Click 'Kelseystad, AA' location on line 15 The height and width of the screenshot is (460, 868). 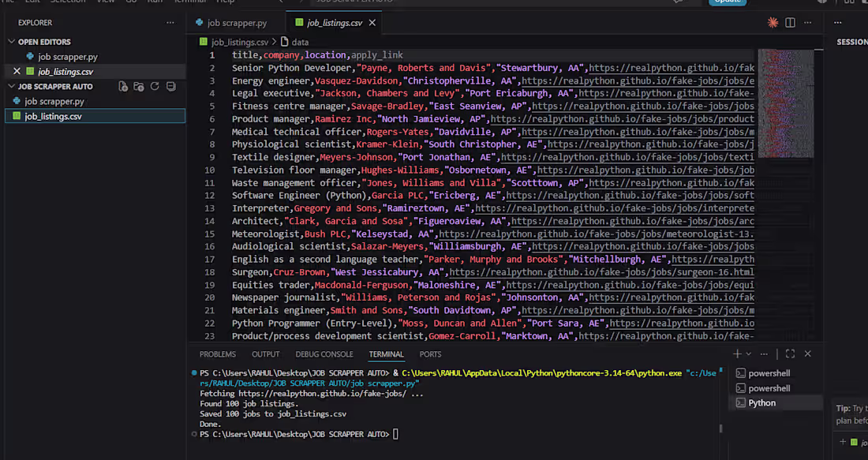click(x=393, y=234)
